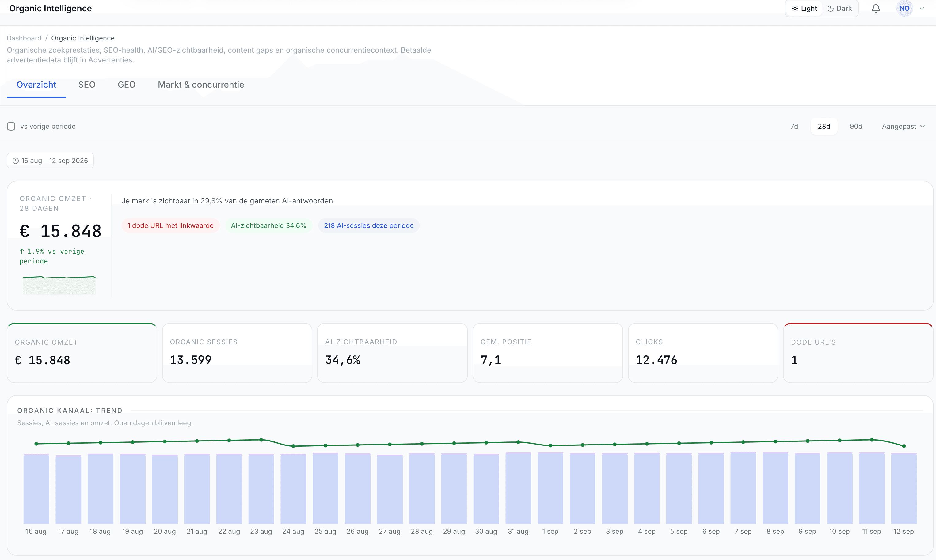
Task: Click the moon icon for Dark theme
Action: [x=830, y=8]
